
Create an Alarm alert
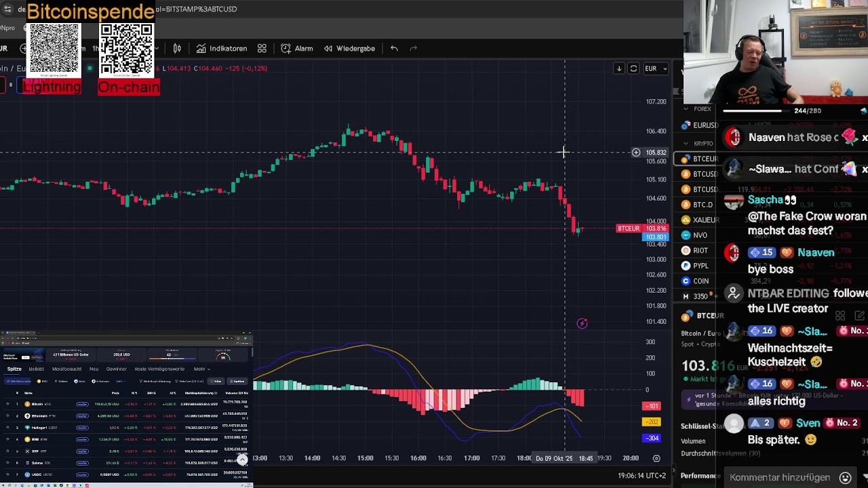(x=297, y=48)
